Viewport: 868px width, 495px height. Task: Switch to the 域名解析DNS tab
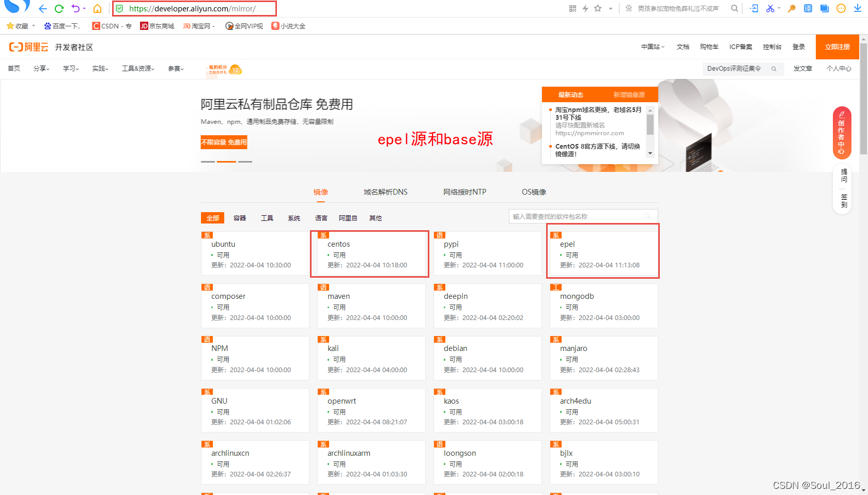click(385, 192)
